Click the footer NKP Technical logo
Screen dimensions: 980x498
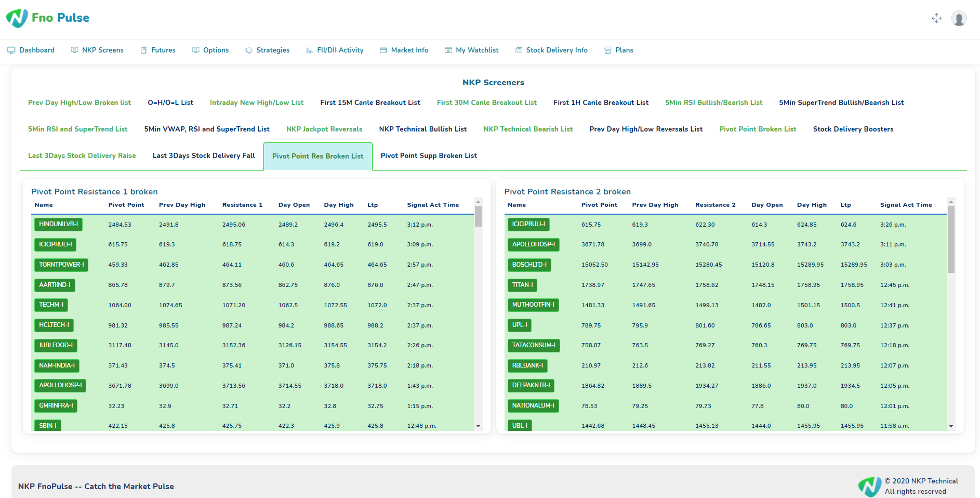tap(869, 487)
